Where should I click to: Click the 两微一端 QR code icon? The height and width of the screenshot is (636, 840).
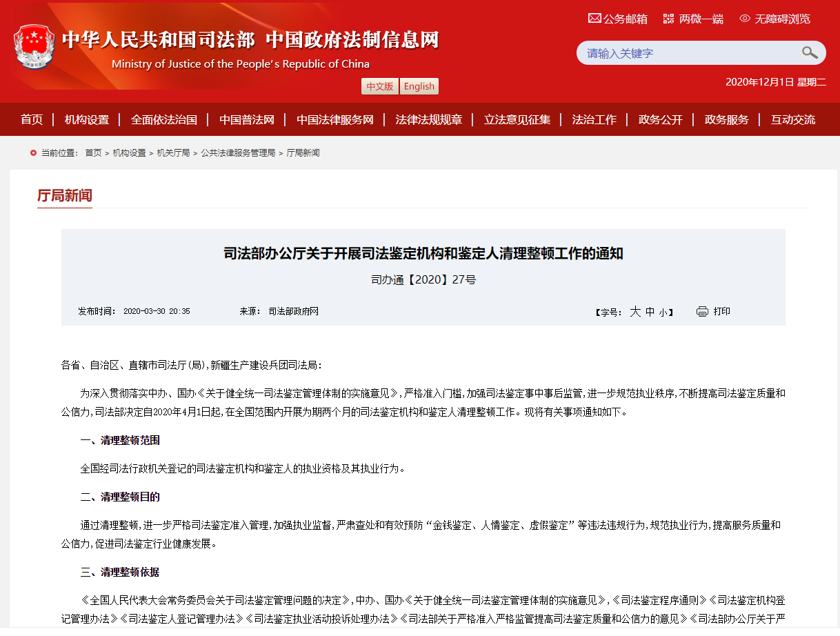(x=668, y=18)
